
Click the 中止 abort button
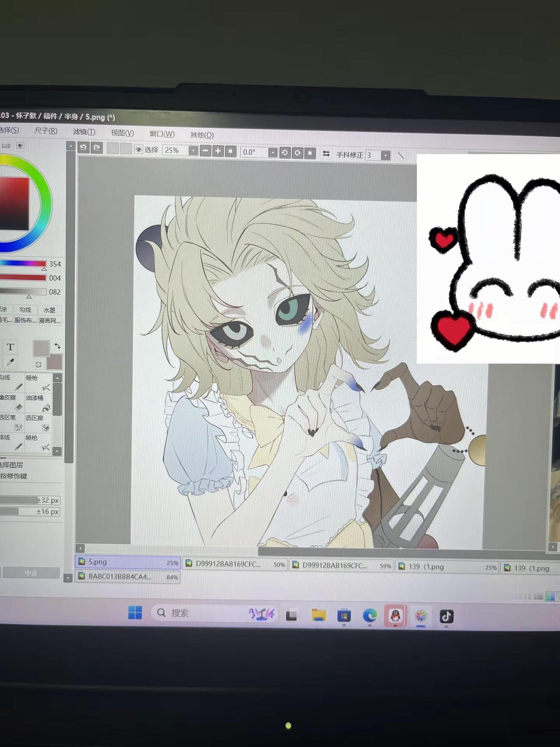pos(31,573)
